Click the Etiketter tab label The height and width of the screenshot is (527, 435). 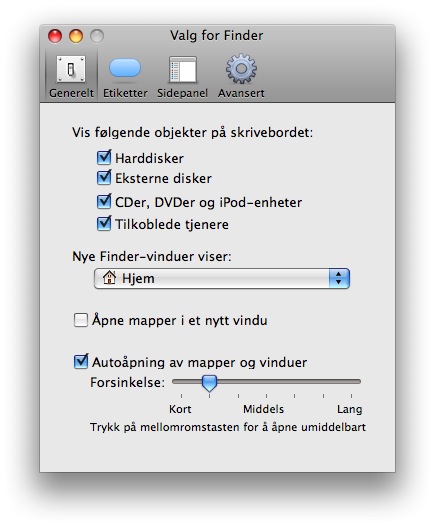[125, 93]
